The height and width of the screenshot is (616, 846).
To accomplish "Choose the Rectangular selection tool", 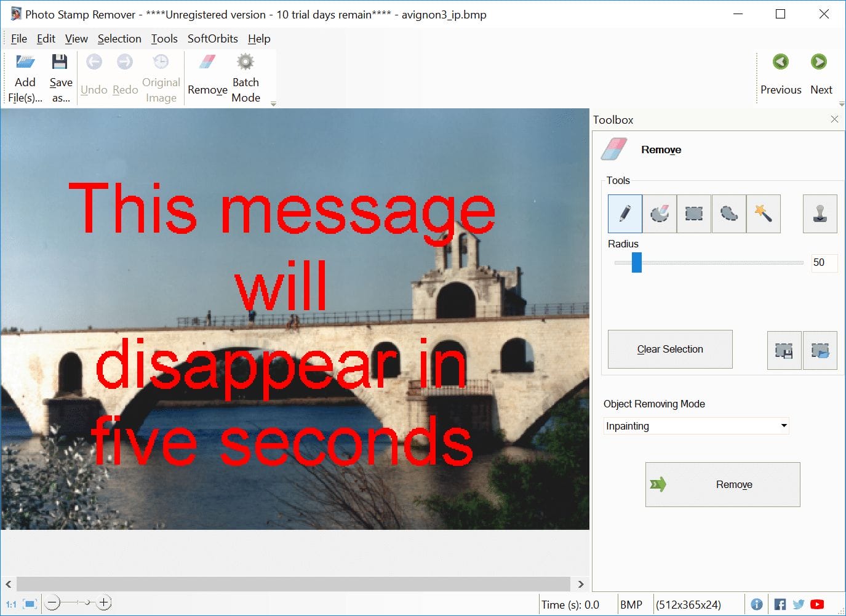I will 694,214.
